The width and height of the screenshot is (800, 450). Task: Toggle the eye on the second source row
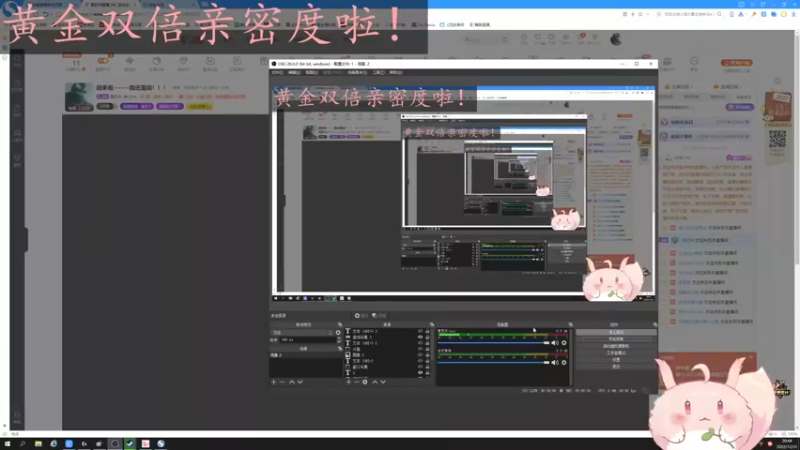point(420,337)
